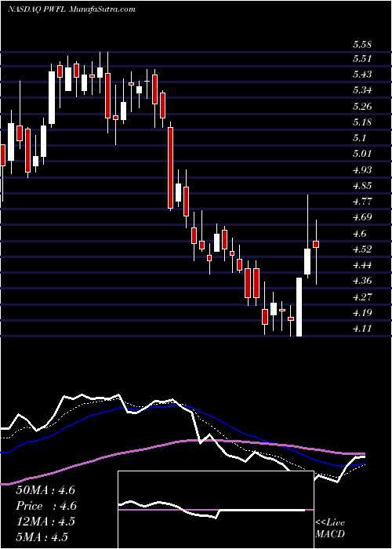392x549 pixels.
Task: Click the 'Price : 4.6' legend text
Action: (x=46, y=506)
